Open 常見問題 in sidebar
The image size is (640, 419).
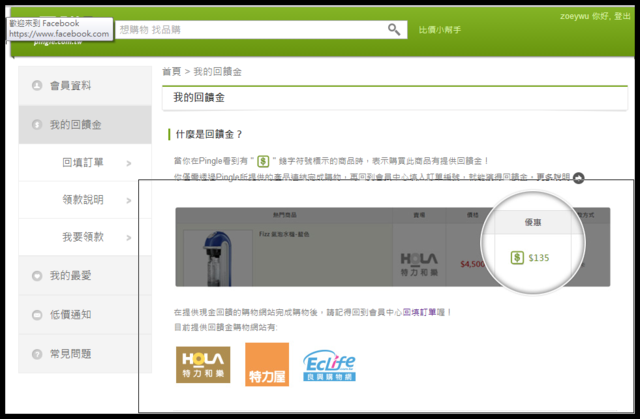click(85, 354)
